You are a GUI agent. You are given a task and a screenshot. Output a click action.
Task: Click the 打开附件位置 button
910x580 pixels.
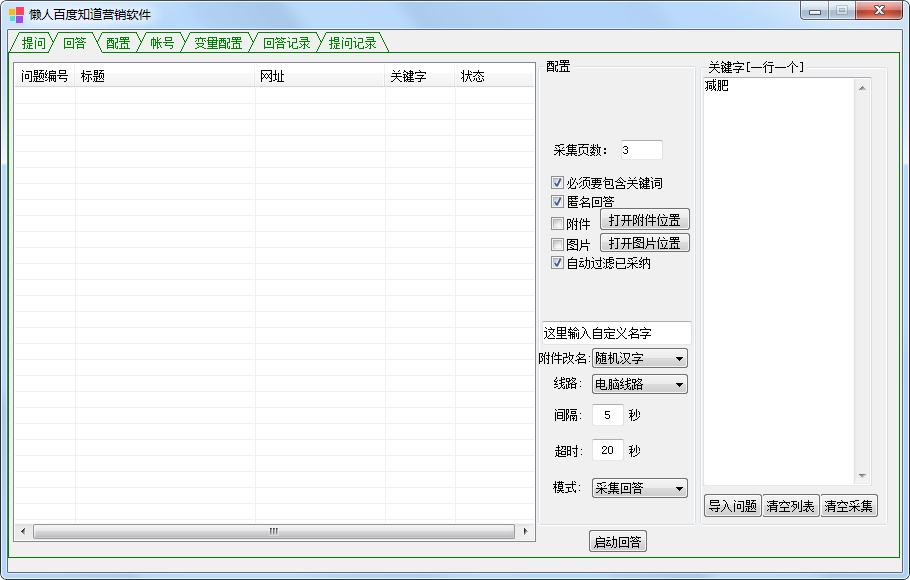pyautogui.click(x=644, y=220)
